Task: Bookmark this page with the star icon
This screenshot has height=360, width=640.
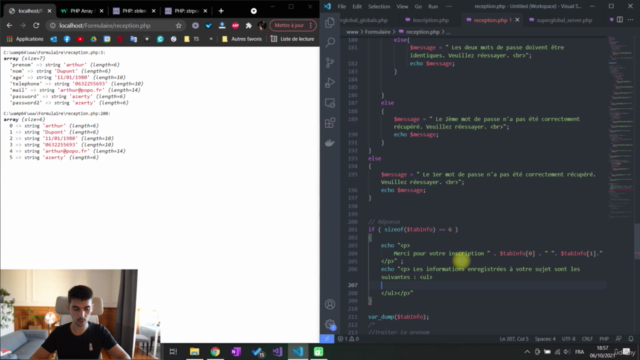Action: (x=178, y=25)
